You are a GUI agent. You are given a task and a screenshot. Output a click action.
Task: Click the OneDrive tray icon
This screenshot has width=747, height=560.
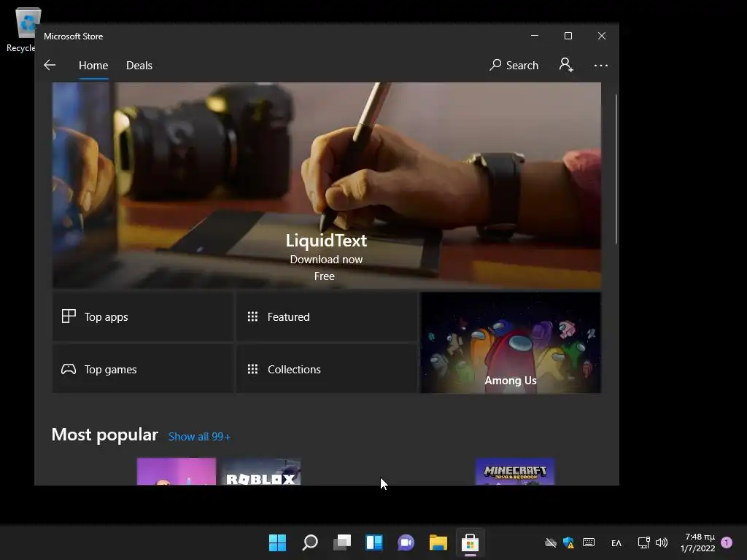[551, 542]
